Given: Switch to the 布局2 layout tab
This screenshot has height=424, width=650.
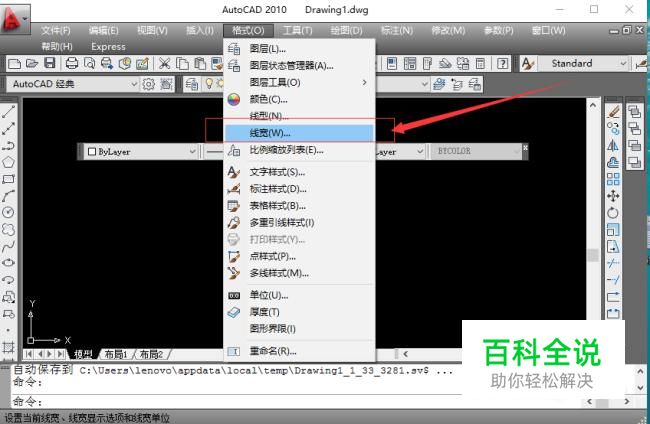Looking at the screenshot, I should click(x=151, y=354).
